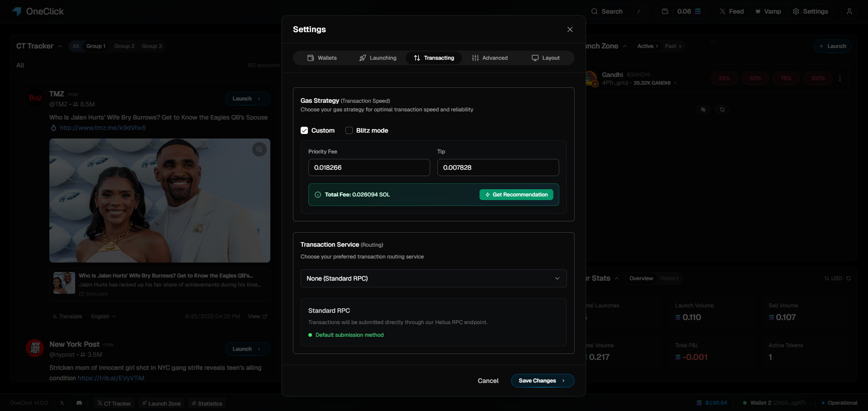Switch to the Layout tab
Screen dimensions: 868x411
point(546,58)
